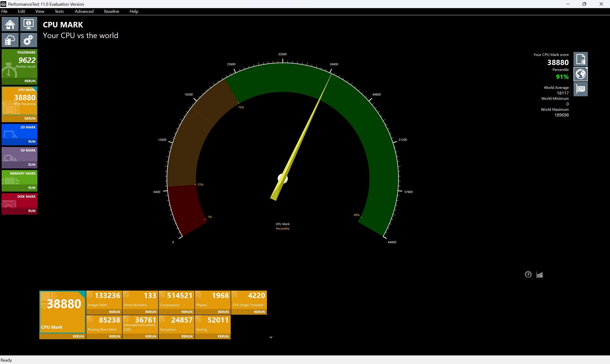Switch to the distribution chart view icon
This screenshot has height=364, width=610.
coord(539,274)
